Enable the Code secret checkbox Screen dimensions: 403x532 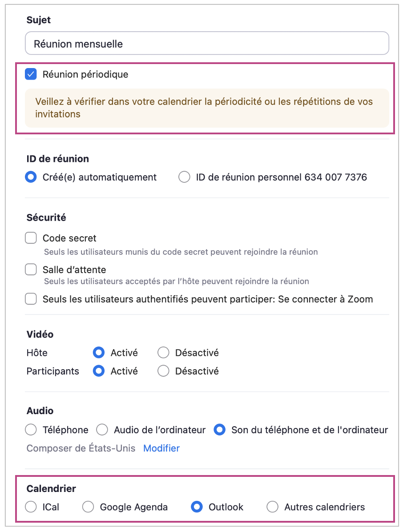coord(31,238)
